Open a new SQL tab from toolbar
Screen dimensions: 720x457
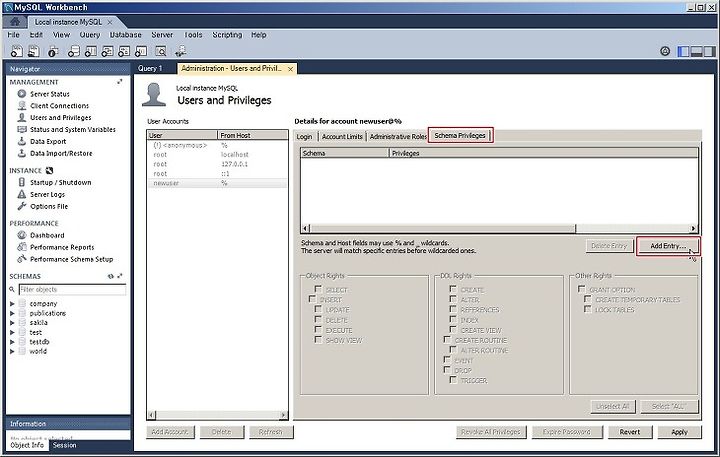click(x=16, y=51)
